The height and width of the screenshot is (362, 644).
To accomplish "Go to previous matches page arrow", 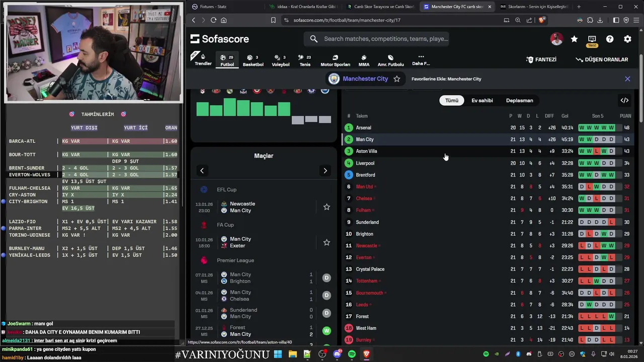I will [202, 170].
